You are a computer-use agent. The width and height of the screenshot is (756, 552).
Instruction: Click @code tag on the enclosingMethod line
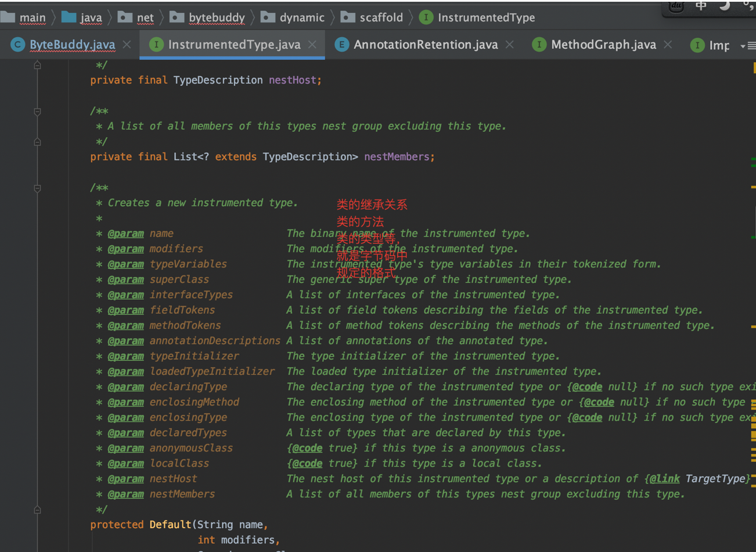point(599,402)
